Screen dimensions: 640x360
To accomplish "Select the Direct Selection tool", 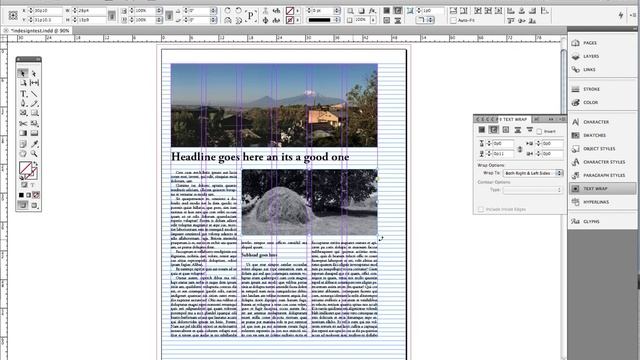I will (34, 73).
